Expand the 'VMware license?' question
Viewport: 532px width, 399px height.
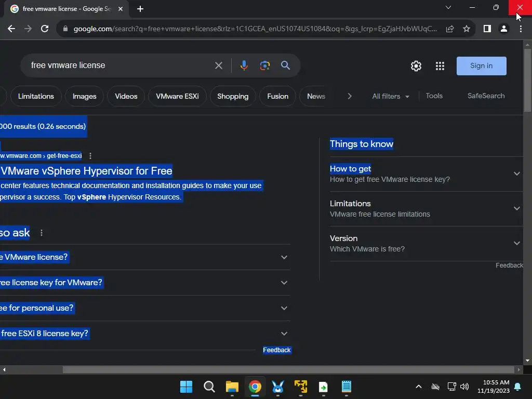click(145, 257)
